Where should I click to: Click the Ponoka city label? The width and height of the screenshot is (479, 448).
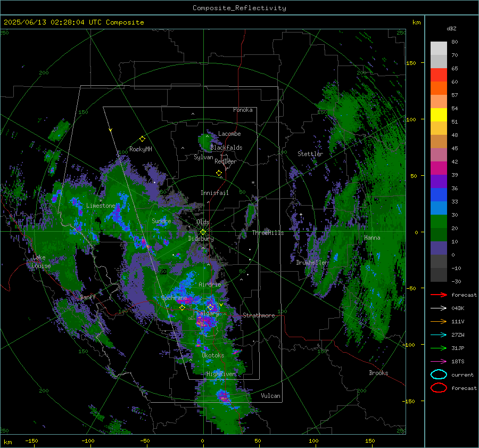pos(243,110)
